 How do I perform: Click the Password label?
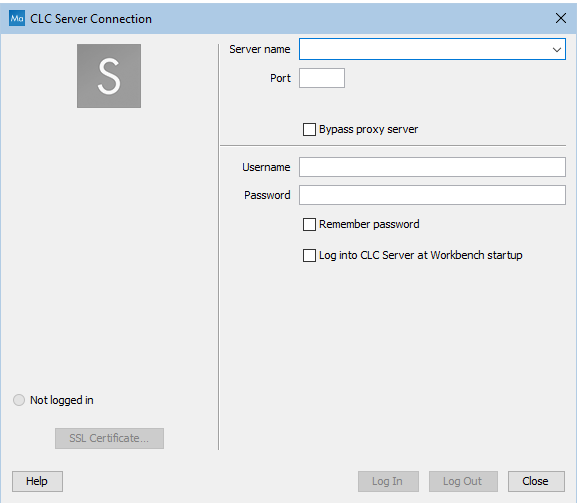[x=267, y=195]
